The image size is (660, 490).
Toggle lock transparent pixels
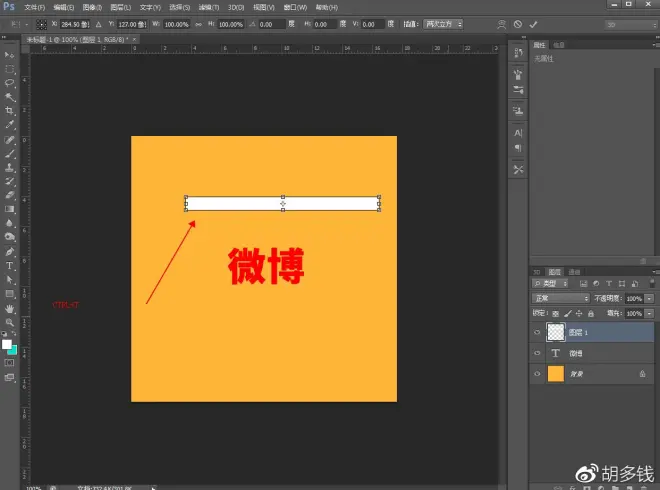pyautogui.click(x=556, y=313)
